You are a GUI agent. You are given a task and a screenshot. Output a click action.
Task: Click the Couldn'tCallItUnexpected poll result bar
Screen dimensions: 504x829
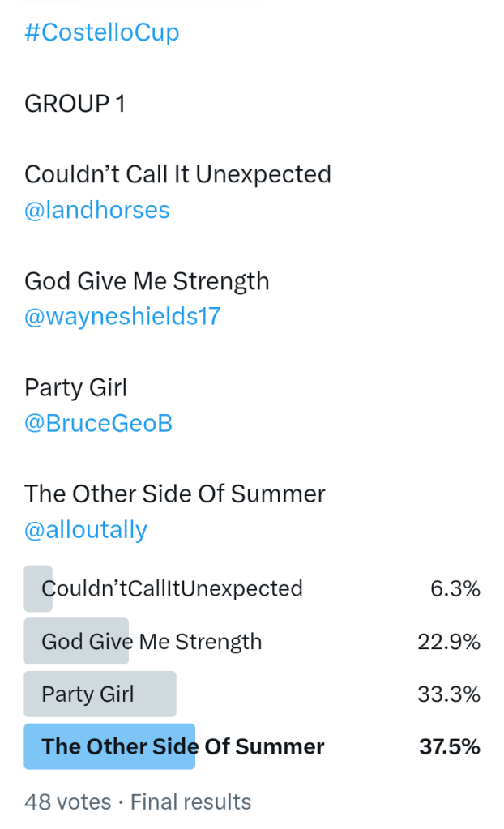(x=172, y=588)
